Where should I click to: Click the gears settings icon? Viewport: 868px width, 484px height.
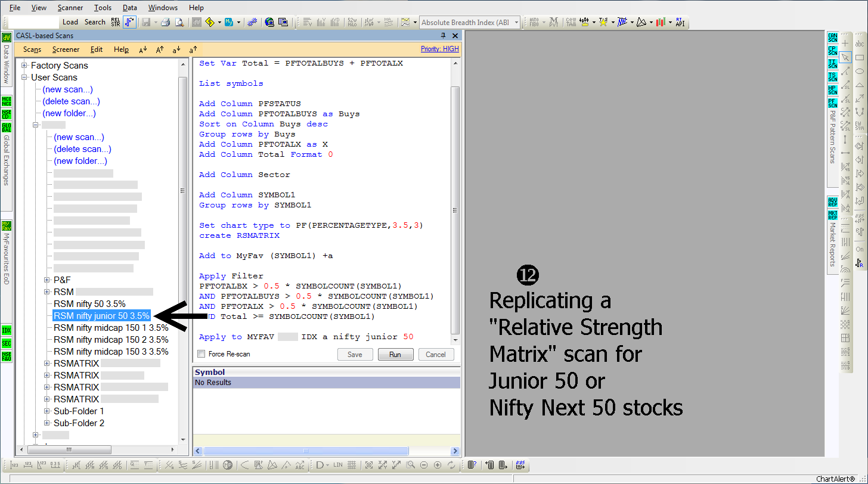pos(252,22)
